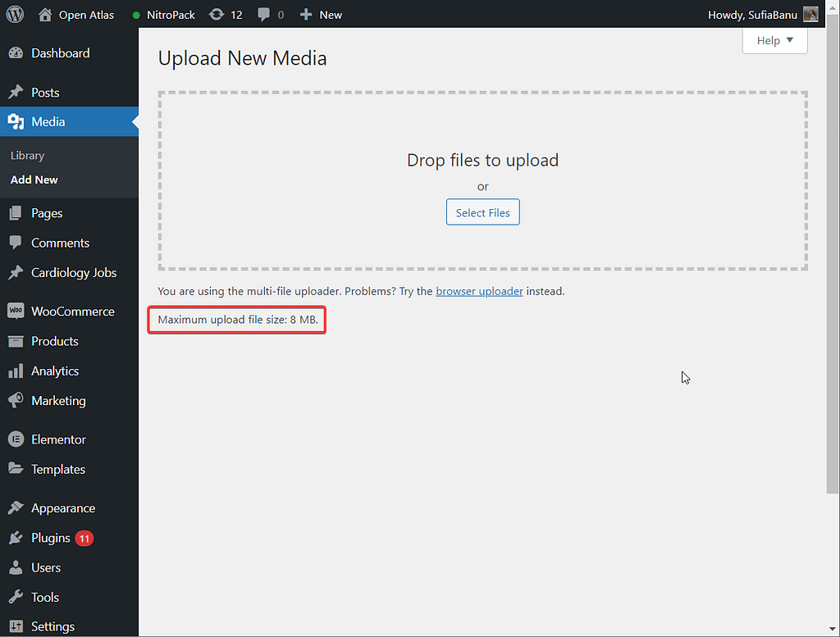This screenshot has height=637, width=840.
Task: Open the browser uploader link
Action: 479,290
